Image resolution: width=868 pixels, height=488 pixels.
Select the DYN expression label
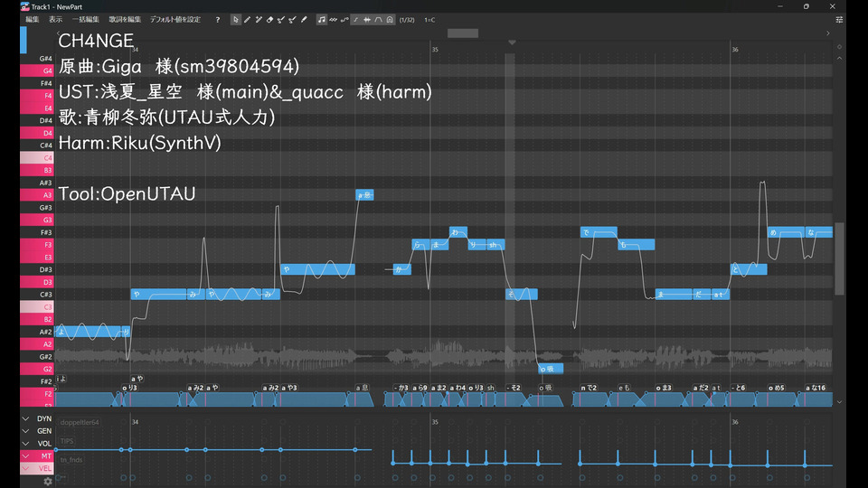[x=44, y=418]
